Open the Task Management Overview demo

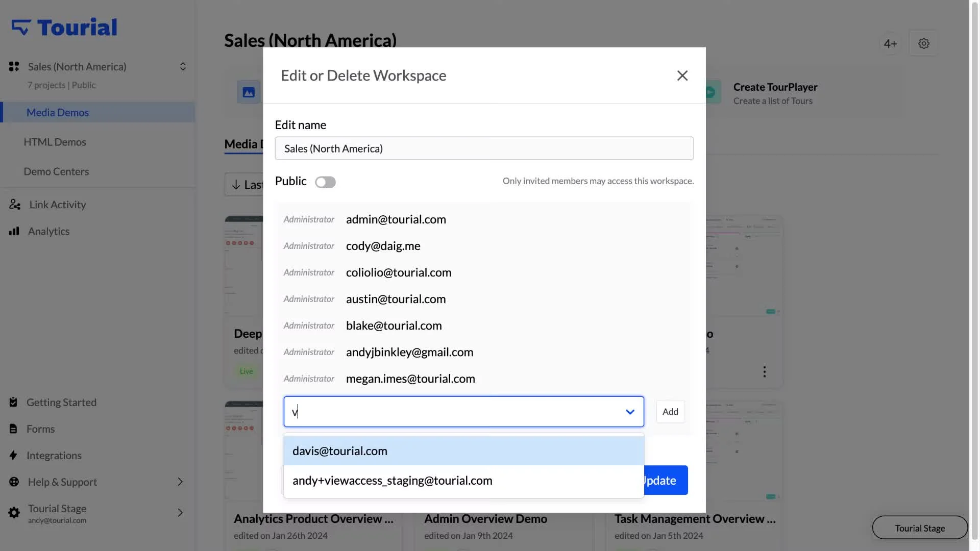tap(695, 519)
